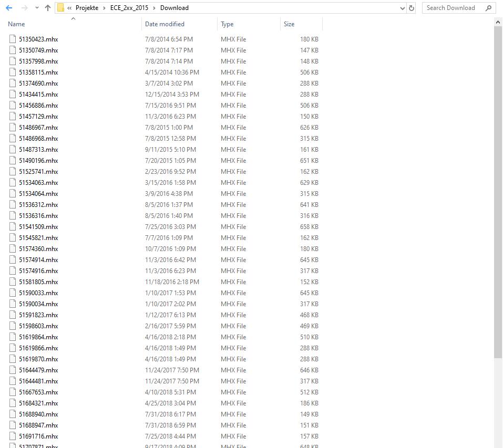Select file name 51590034.mhx
Image resolution: width=503 pixels, height=448 pixels.
pyautogui.click(x=38, y=304)
